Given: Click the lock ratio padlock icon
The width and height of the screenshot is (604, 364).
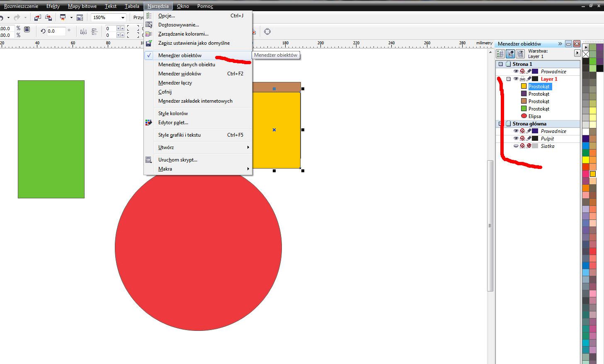Looking at the screenshot, I should (x=27, y=29).
